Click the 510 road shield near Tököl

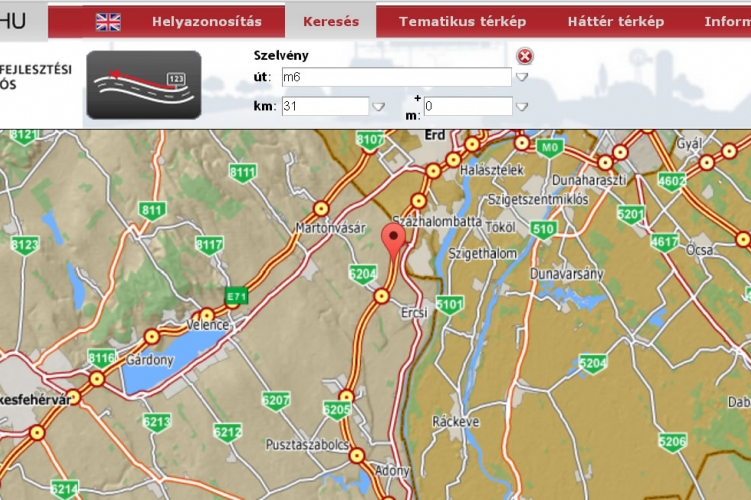(544, 230)
